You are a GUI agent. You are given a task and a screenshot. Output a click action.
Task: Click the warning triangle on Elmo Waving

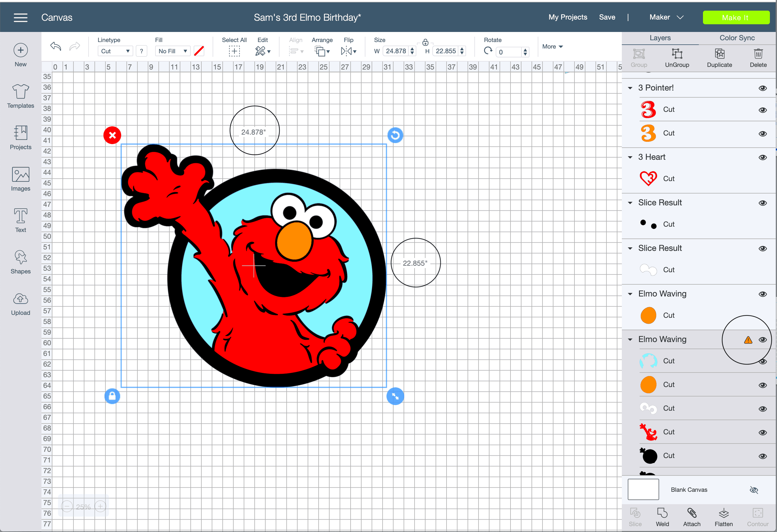tap(748, 340)
